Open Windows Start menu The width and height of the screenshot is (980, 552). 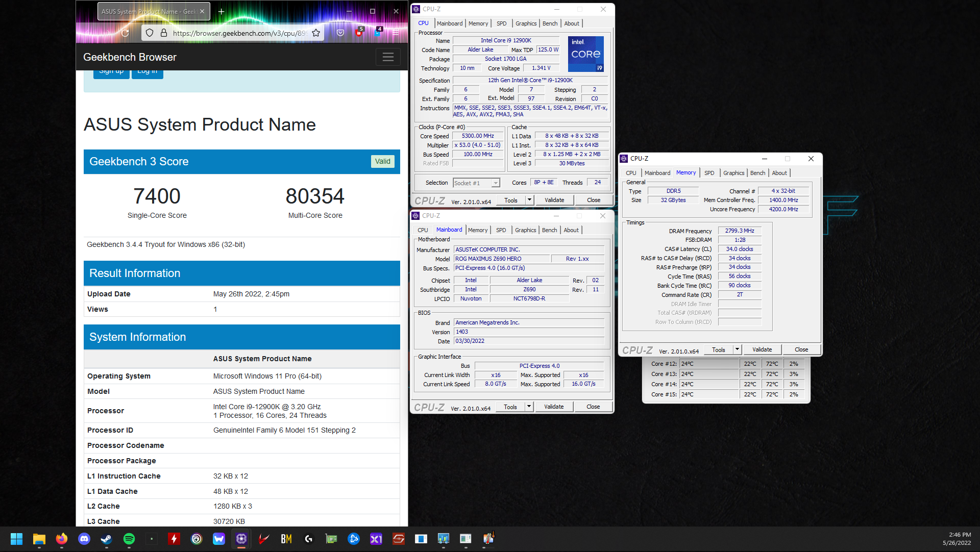(x=16, y=539)
